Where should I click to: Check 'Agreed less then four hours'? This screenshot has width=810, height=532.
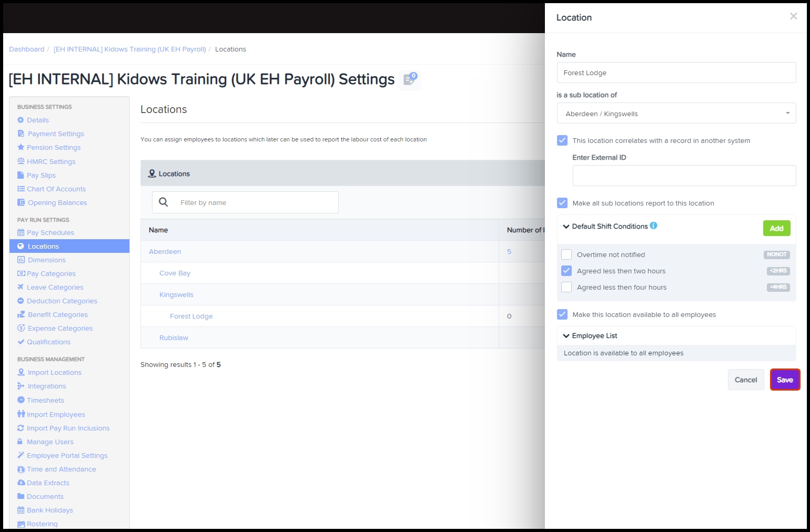(566, 287)
